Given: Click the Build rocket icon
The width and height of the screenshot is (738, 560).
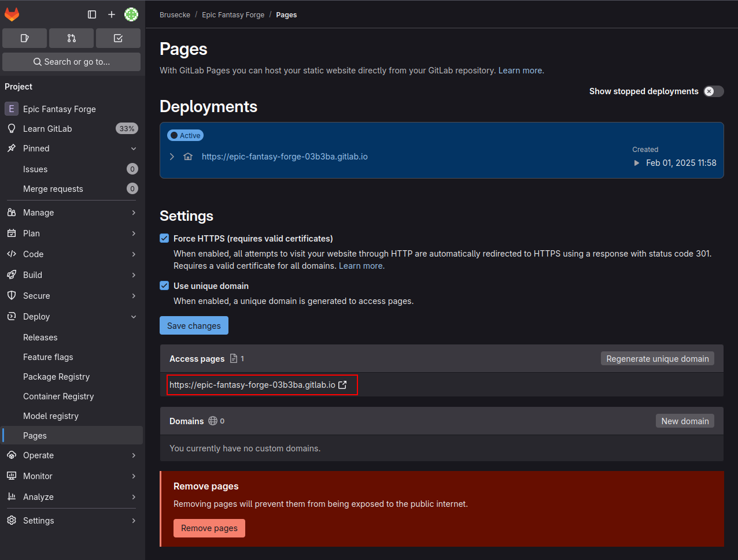Looking at the screenshot, I should [x=12, y=275].
